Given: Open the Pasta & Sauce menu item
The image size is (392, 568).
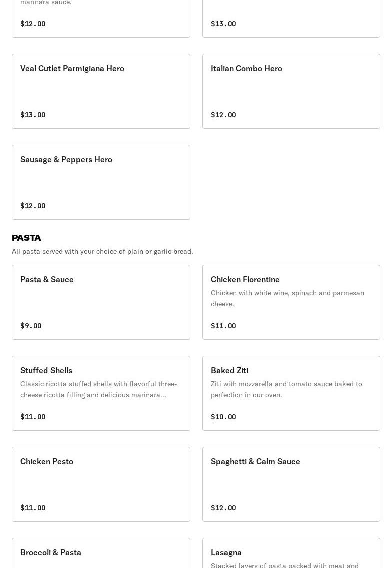Looking at the screenshot, I should coord(101,302).
